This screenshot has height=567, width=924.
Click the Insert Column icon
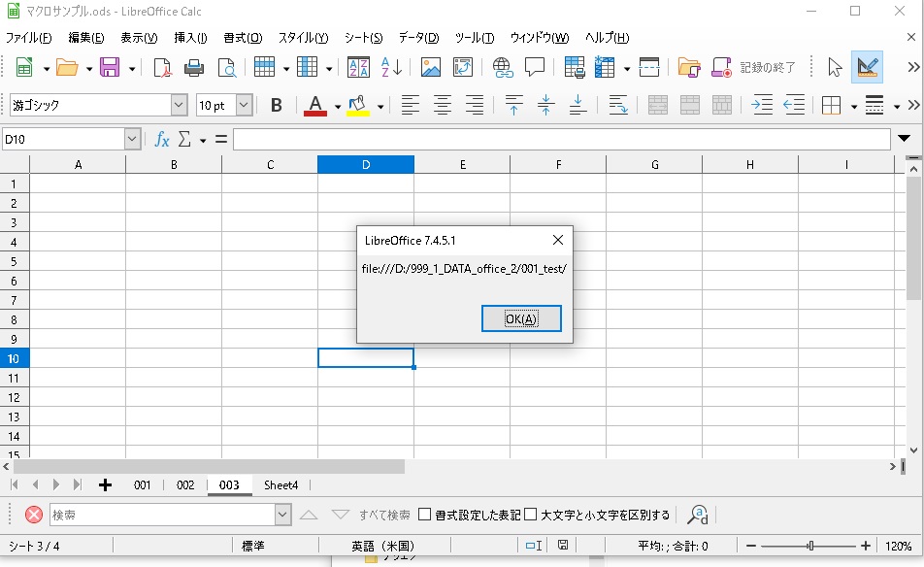click(x=307, y=67)
